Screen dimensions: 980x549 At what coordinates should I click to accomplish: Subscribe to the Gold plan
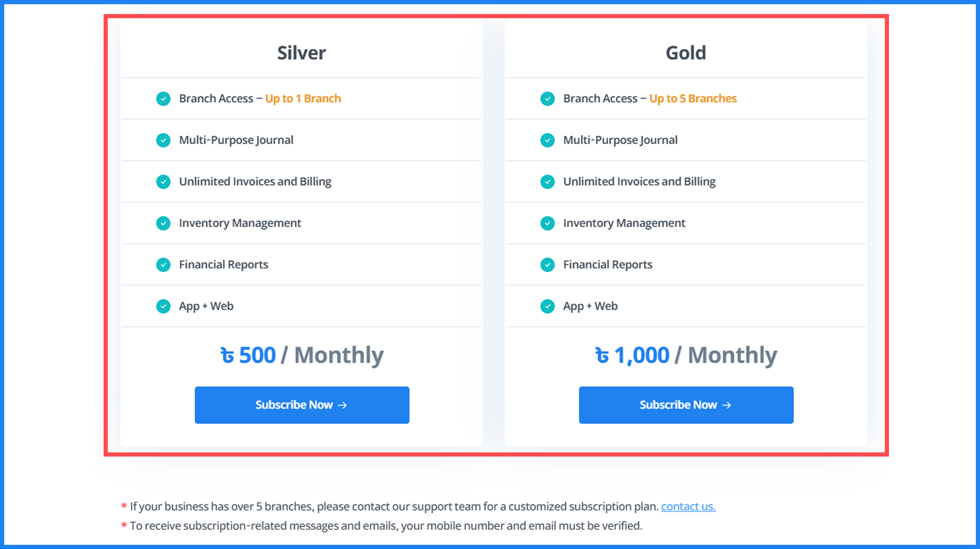coord(686,405)
